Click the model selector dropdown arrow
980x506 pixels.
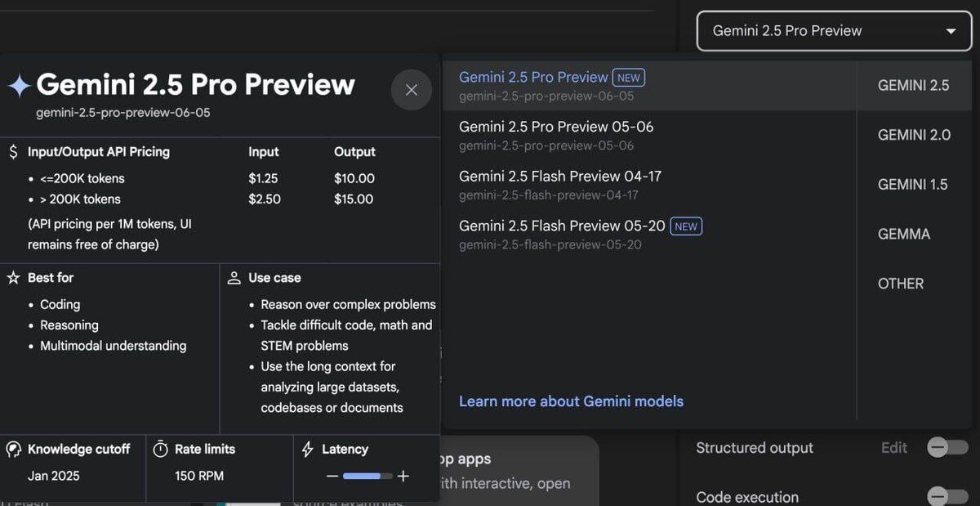coord(951,31)
